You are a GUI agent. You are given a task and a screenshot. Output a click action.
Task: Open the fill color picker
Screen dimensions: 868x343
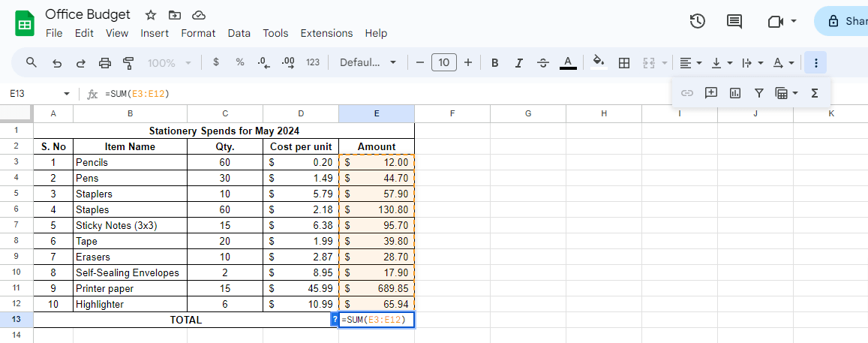coord(599,62)
